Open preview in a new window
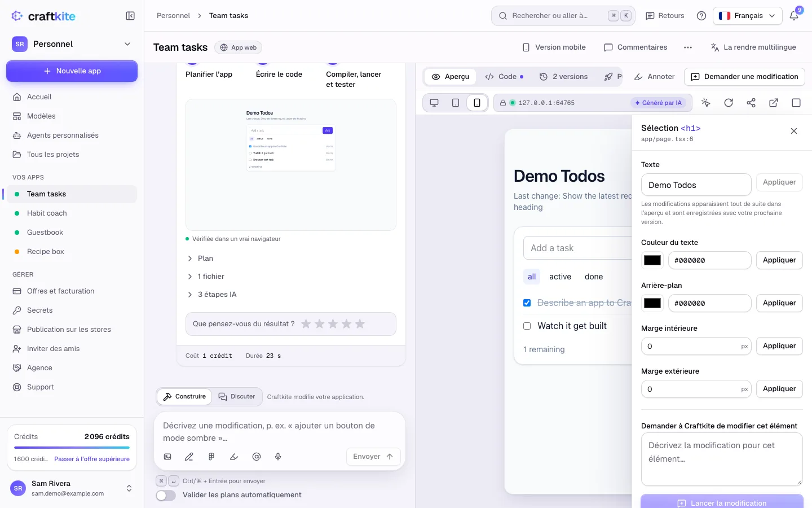812x508 pixels. pos(774,103)
